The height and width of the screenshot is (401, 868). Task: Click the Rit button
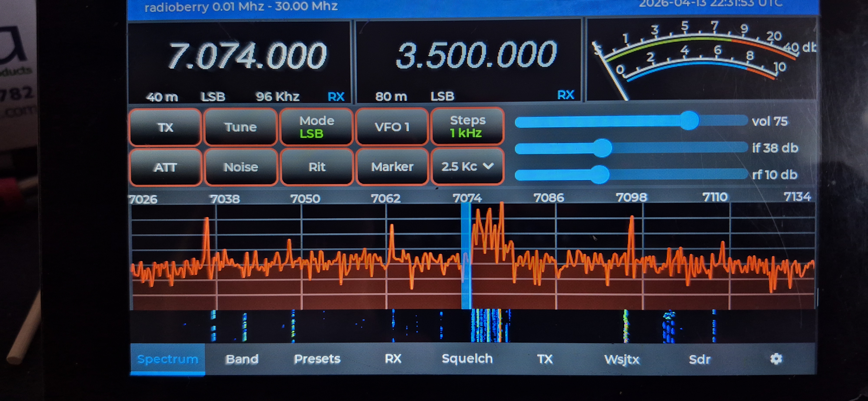317,167
